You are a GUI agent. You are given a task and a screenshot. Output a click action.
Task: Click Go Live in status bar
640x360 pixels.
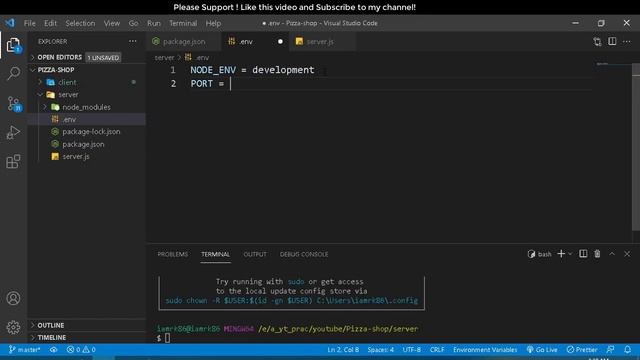click(542, 349)
